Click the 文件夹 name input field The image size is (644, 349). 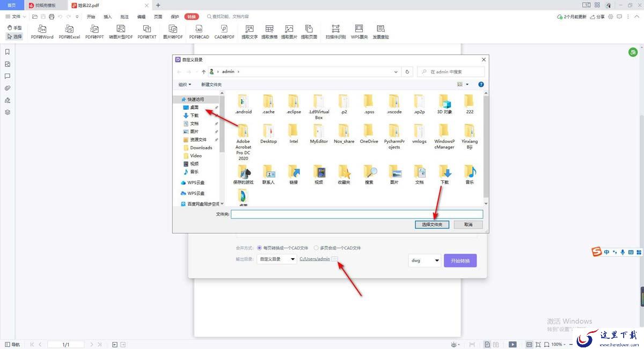357,214
